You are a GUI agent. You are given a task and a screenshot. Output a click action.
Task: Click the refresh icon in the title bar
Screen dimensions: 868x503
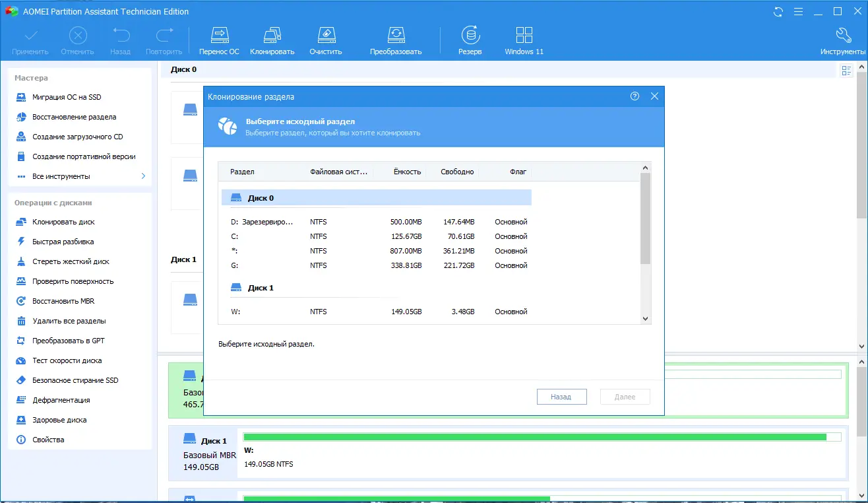(778, 11)
